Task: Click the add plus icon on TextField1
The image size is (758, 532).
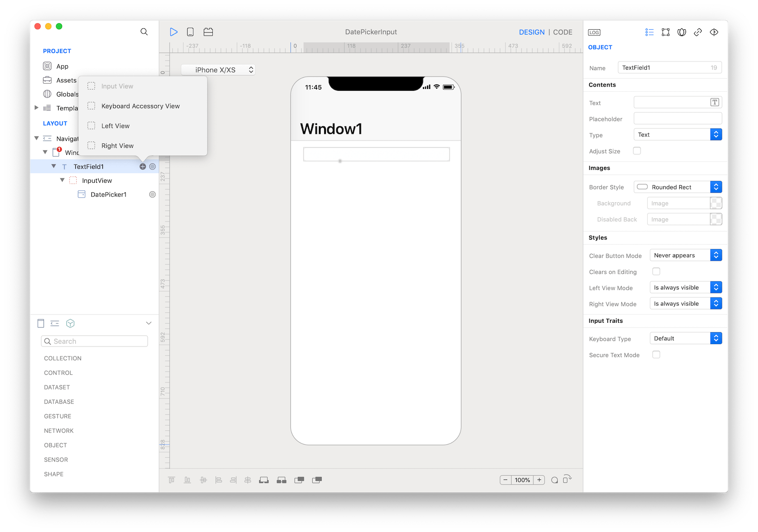Action: 143,167
